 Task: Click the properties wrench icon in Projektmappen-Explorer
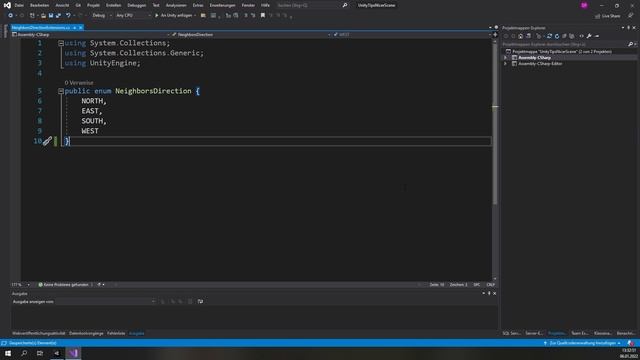589,36
